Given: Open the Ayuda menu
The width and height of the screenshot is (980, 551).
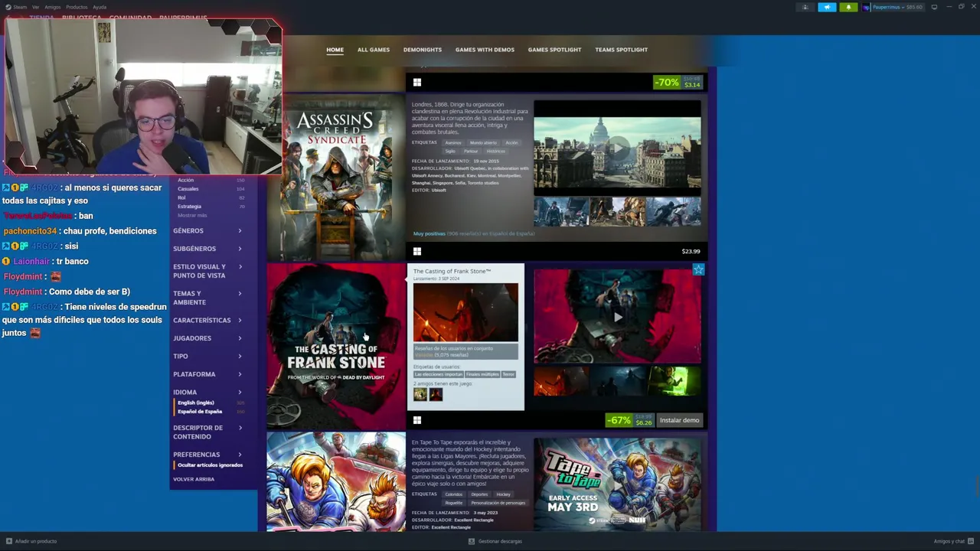Looking at the screenshot, I should coord(100,7).
